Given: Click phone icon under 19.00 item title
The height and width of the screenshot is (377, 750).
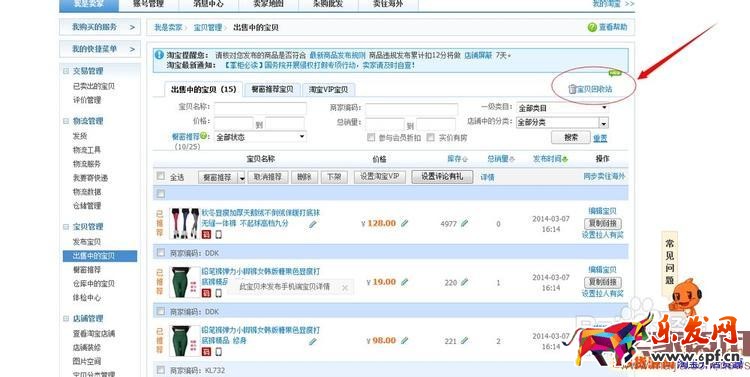Looking at the screenshot, I should (x=219, y=293).
